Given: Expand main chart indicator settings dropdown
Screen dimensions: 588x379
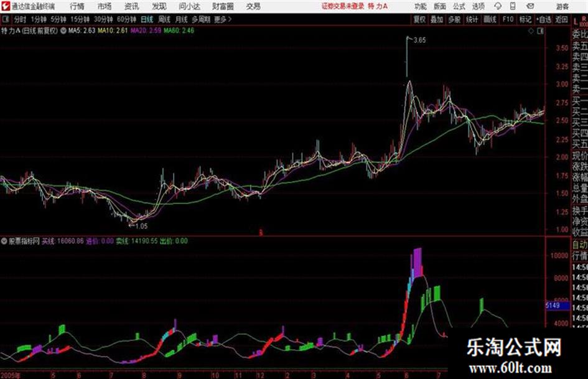Looking at the screenshot, I should (63, 30).
